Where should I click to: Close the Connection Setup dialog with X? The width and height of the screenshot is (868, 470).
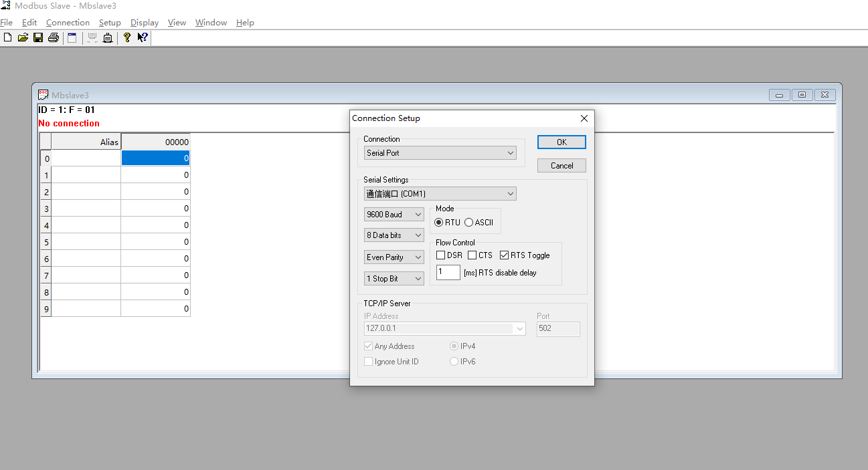coord(584,118)
